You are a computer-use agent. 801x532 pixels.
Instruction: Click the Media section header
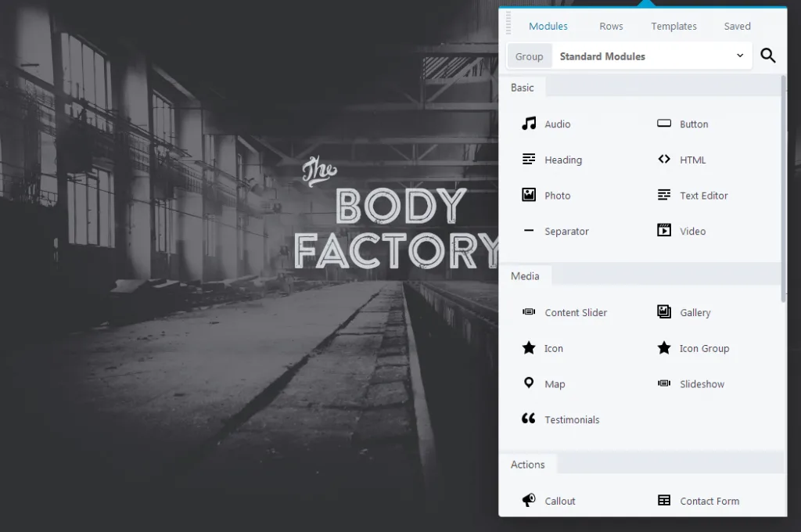pos(525,276)
